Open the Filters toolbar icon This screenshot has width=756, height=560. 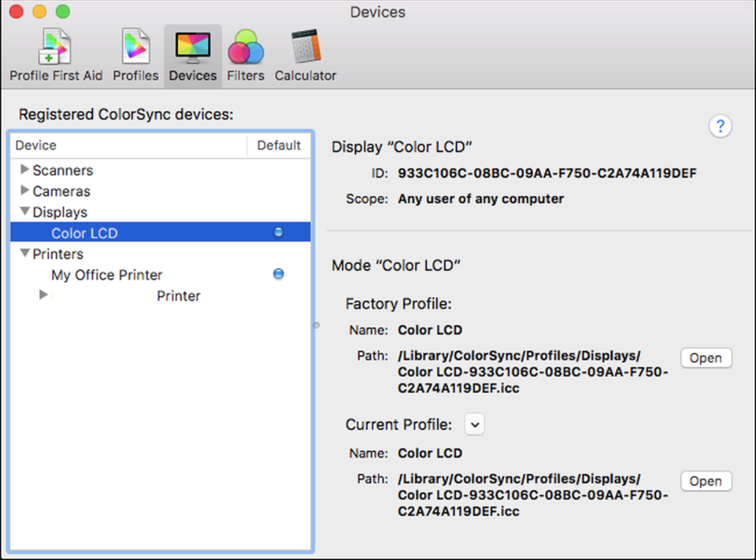[246, 57]
